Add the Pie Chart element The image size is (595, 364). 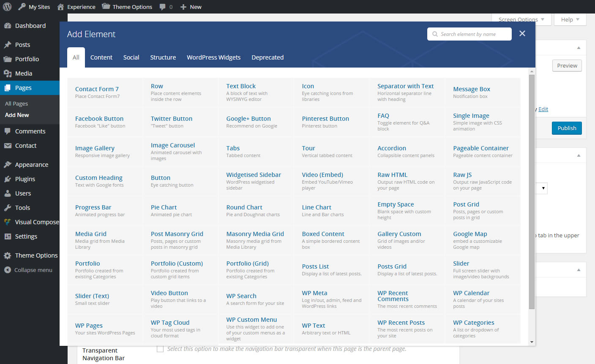[x=180, y=210]
